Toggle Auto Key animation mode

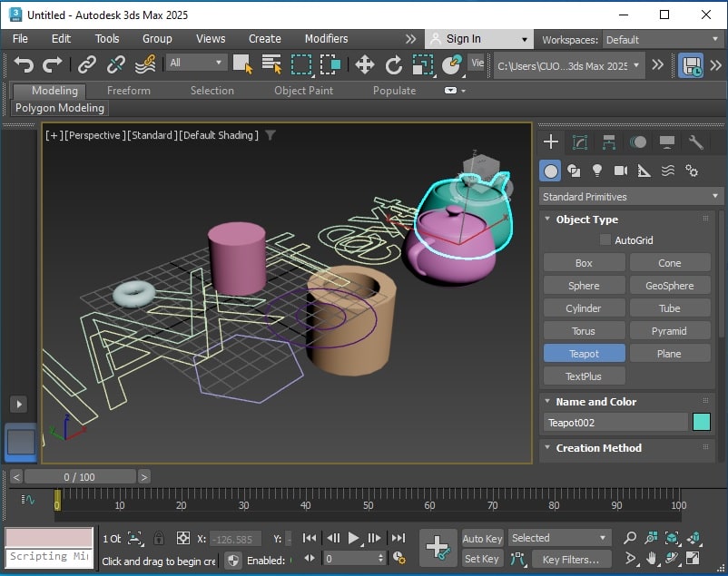482,539
